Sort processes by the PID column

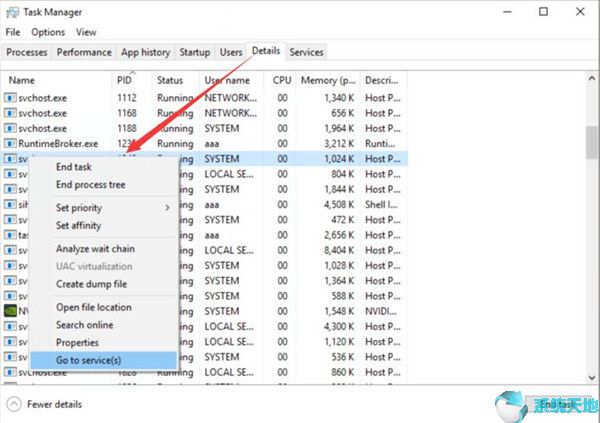coord(124,79)
